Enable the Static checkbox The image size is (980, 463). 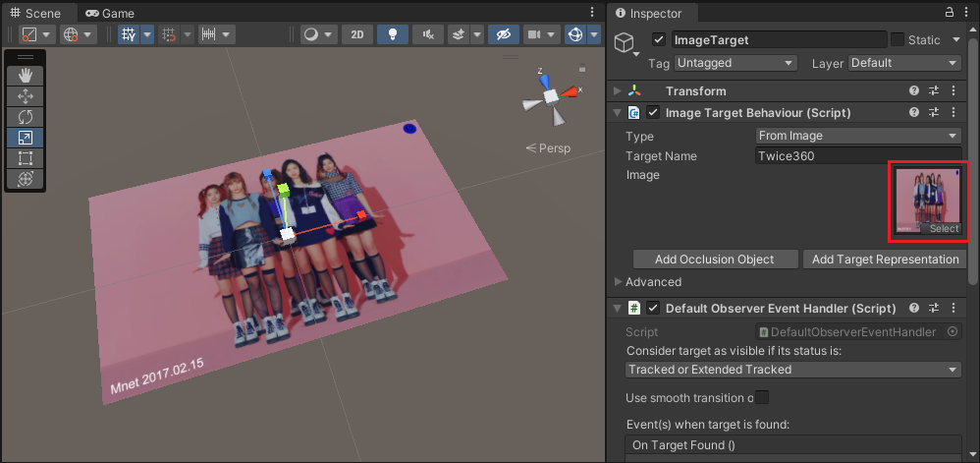[x=898, y=40]
